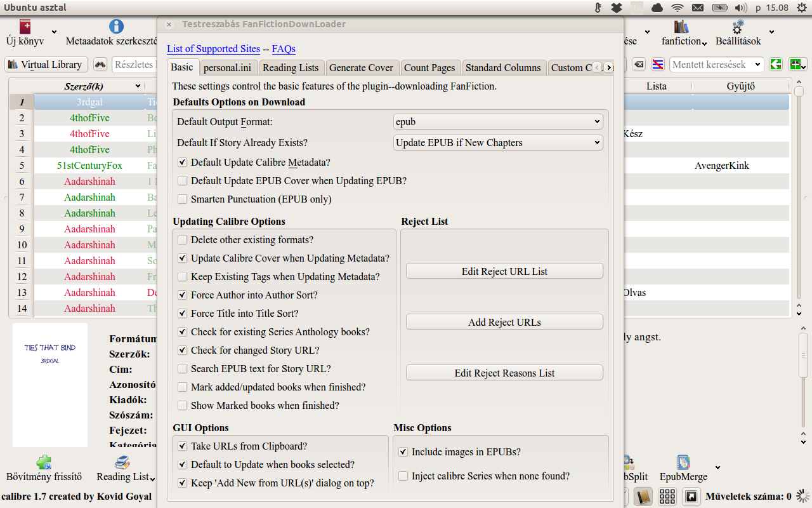Open the FAQs link
Image resolution: width=812 pixels, height=508 pixels.
pos(284,49)
